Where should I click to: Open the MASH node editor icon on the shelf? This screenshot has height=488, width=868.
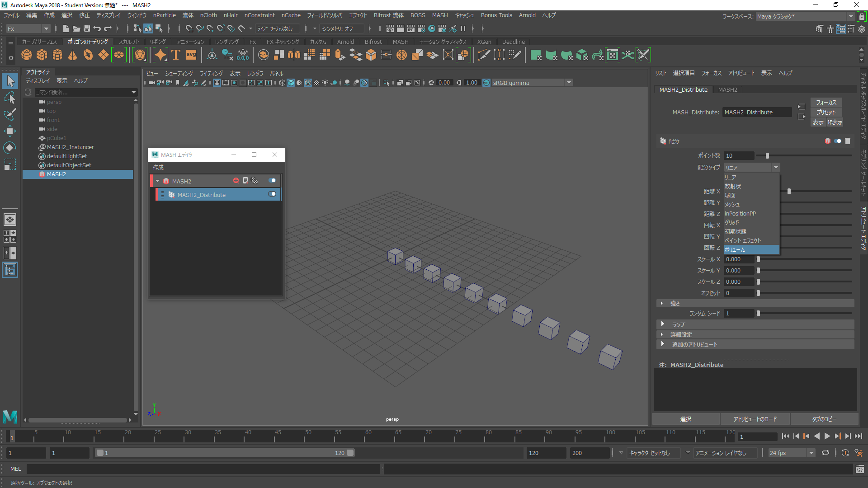[x=612, y=55]
